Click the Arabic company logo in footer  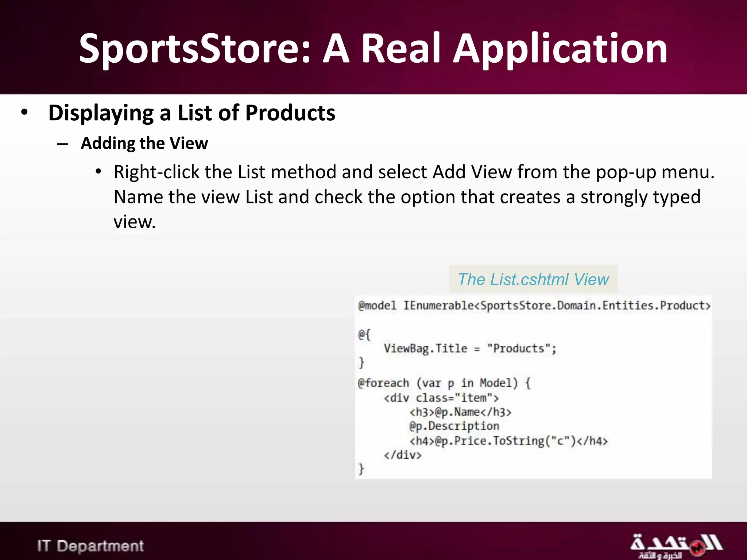(677, 546)
